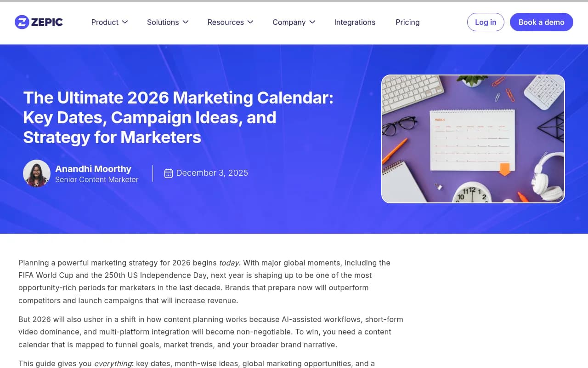Click the calendar icon beside the publish date
Viewport: 588px width, 368px height.
tap(169, 173)
